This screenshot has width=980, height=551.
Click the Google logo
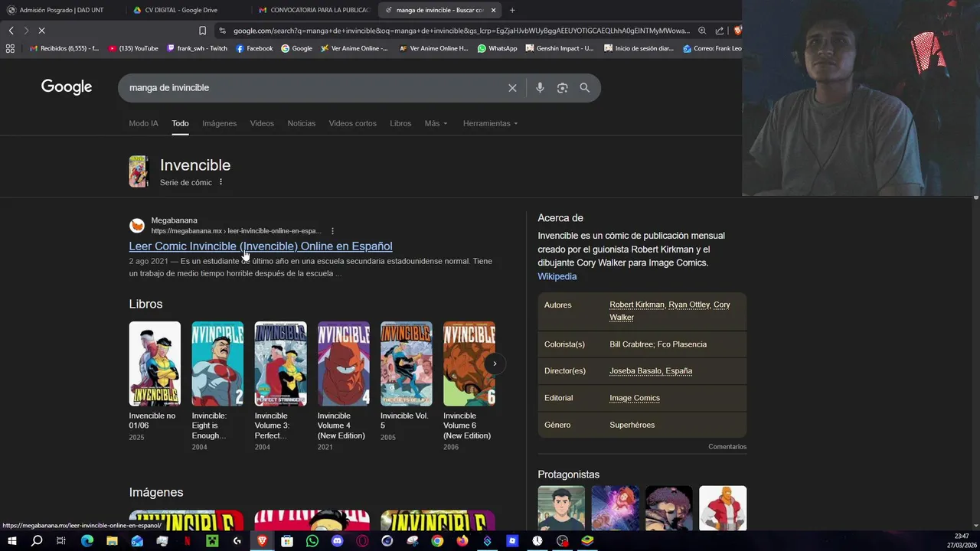coord(67,87)
